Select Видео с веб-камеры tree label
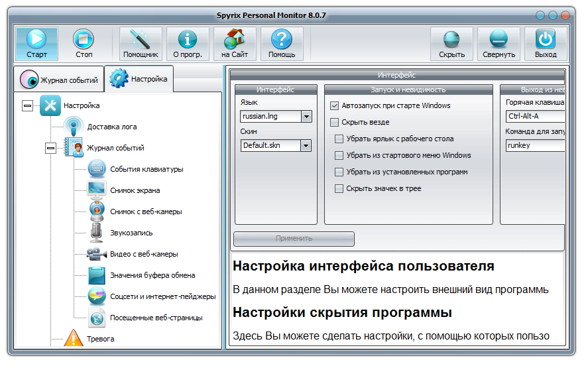This screenshot has width=588, height=366. click(144, 254)
